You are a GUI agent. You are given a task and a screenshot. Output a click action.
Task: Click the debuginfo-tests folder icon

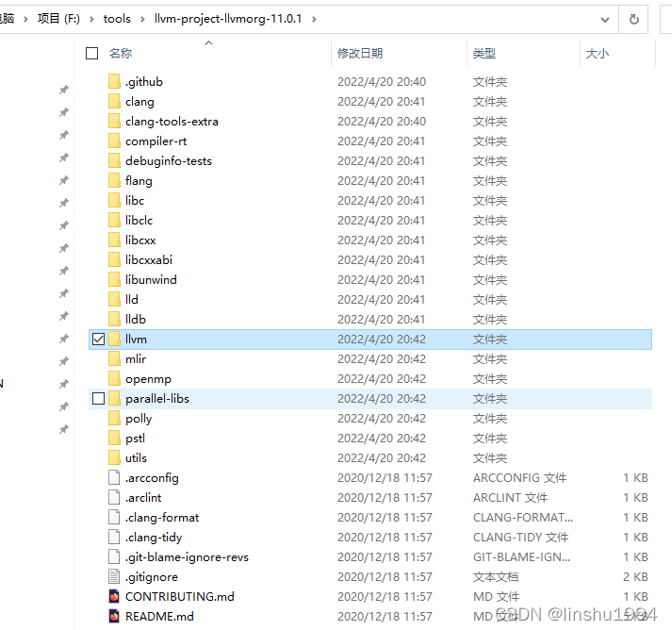pyautogui.click(x=114, y=160)
